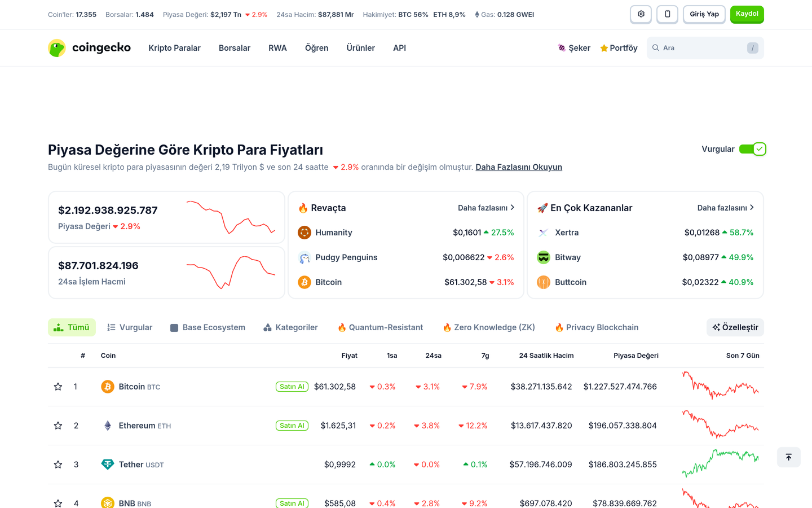The image size is (812, 508).
Task: Expand En Çok Kazananlar Daha fazlasını
Action: pos(726,208)
